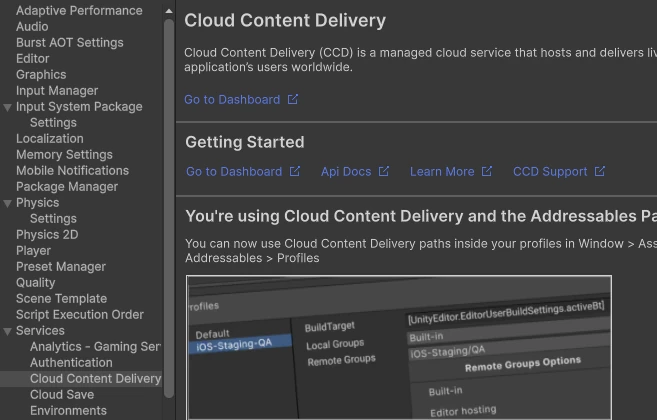The width and height of the screenshot is (657, 420).
Task: Open Go to Dashboard under Getting Started
Action: [x=234, y=171]
